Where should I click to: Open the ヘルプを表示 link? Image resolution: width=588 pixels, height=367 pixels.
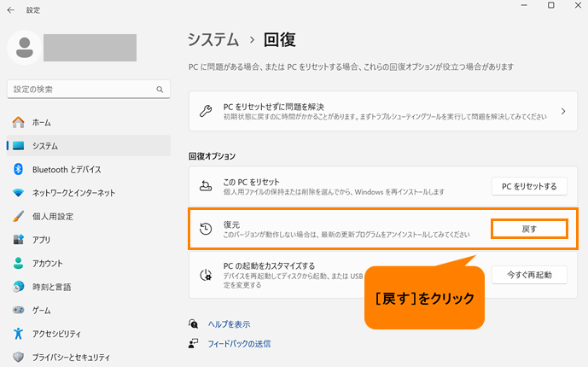click(229, 324)
